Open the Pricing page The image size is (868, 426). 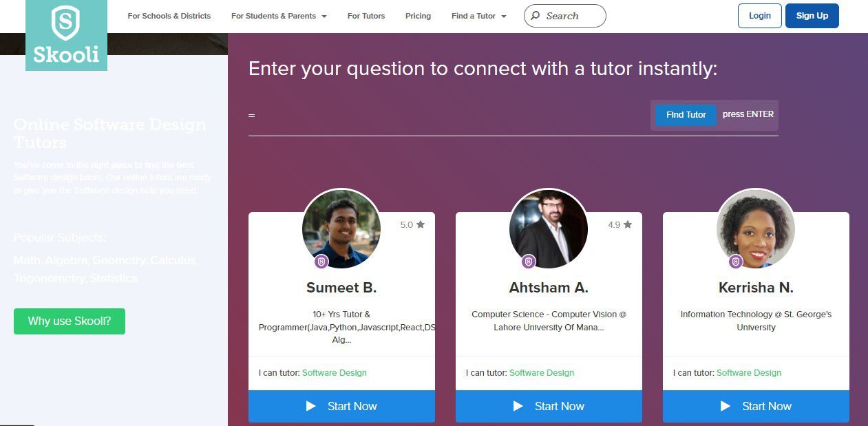(418, 16)
